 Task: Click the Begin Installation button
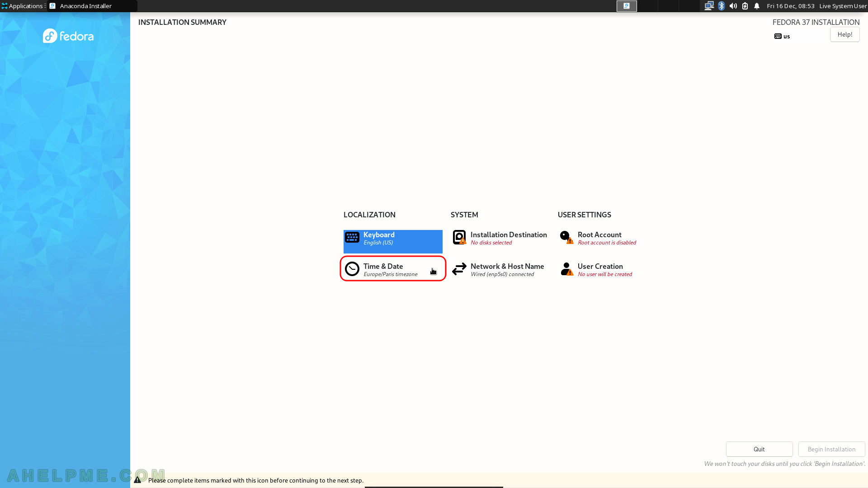coord(831,449)
